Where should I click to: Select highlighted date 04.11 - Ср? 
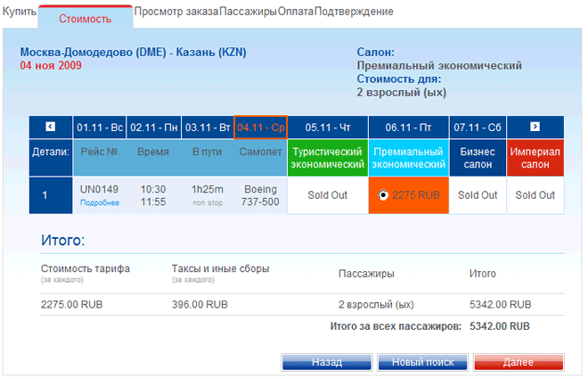(x=261, y=128)
